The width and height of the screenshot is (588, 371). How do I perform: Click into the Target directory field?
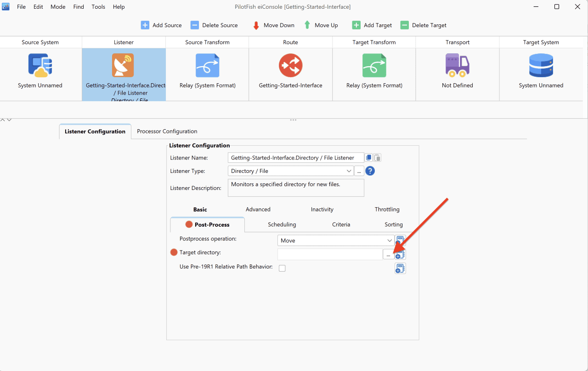click(330, 254)
